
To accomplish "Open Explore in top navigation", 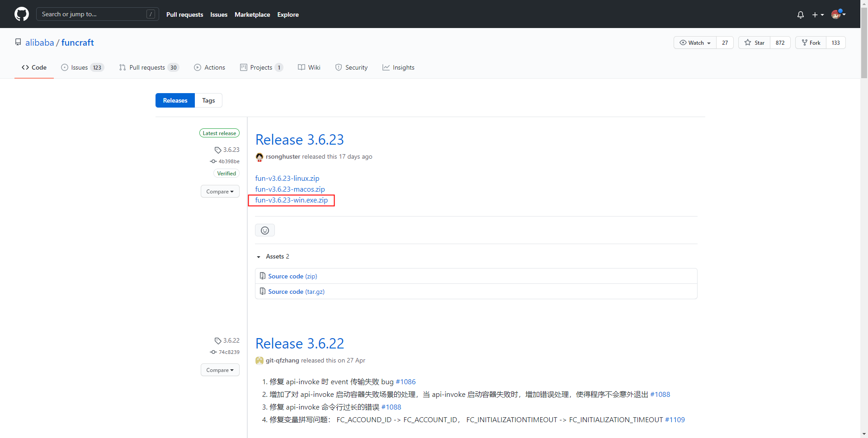I will (x=288, y=14).
